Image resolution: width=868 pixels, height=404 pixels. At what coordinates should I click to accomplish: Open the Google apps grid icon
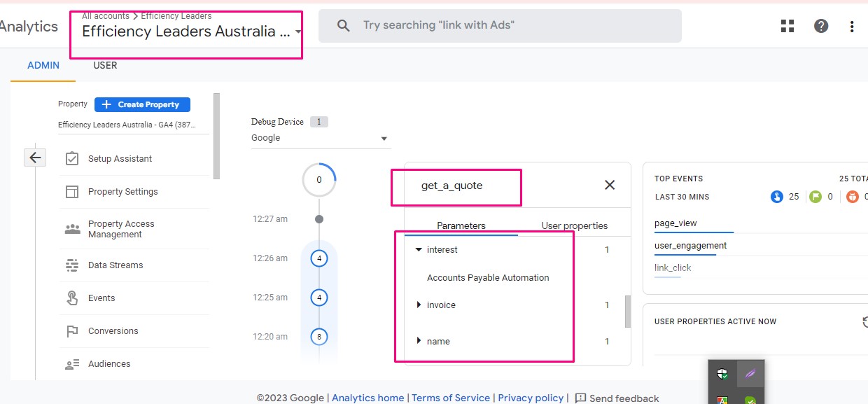787,26
